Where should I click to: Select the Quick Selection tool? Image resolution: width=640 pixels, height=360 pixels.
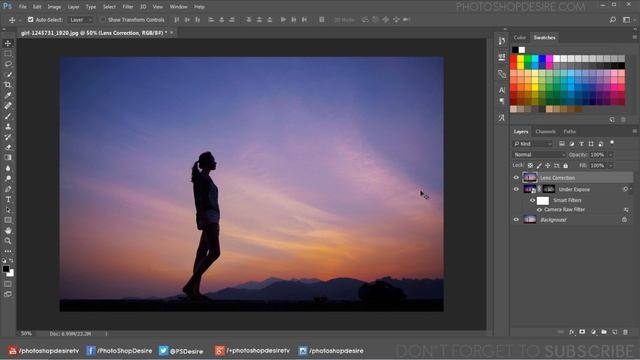[8, 75]
